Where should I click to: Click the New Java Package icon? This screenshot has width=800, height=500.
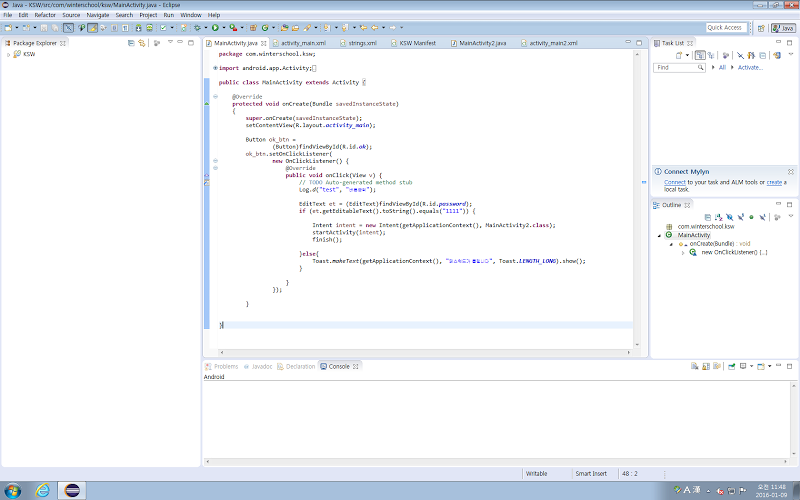tap(253, 28)
